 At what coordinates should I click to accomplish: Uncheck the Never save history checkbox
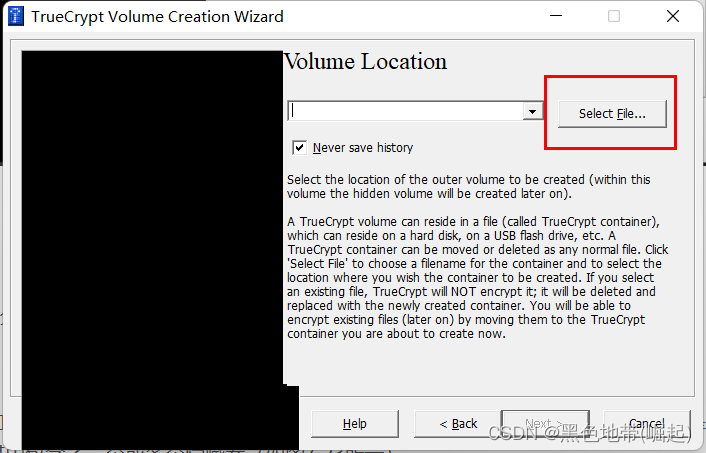click(299, 148)
